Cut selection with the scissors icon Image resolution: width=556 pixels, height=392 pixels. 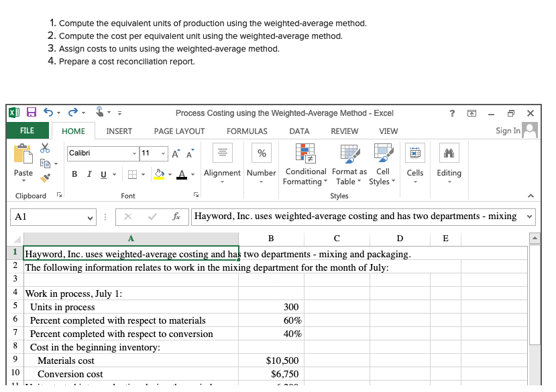45,148
